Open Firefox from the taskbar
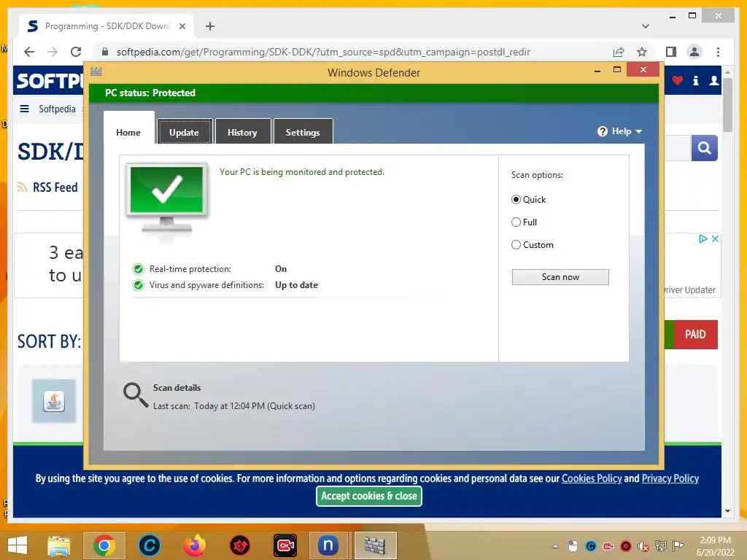The height and width of the screenshot is (560, 747). 194,545
